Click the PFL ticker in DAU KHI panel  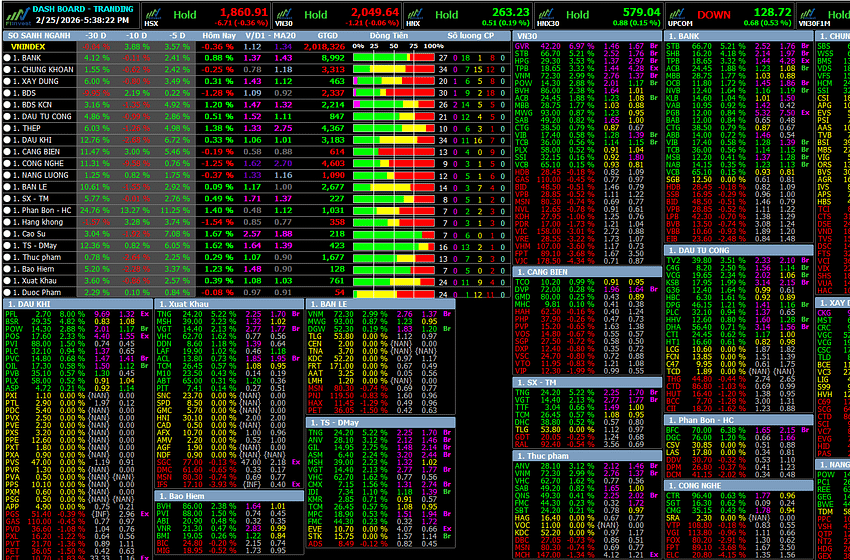(12, 314)
